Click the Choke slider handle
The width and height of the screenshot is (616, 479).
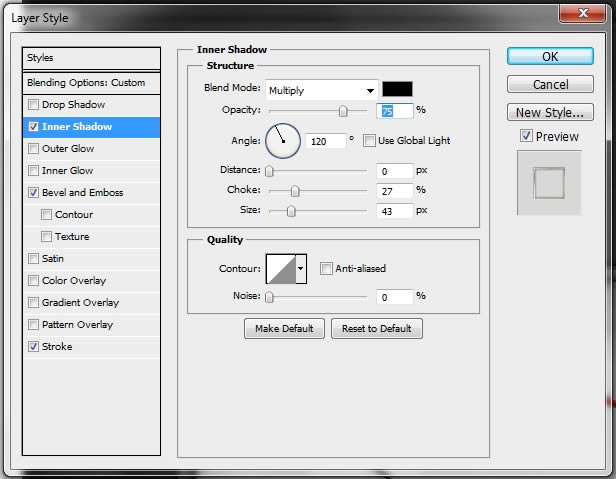(x=295, y=191)
